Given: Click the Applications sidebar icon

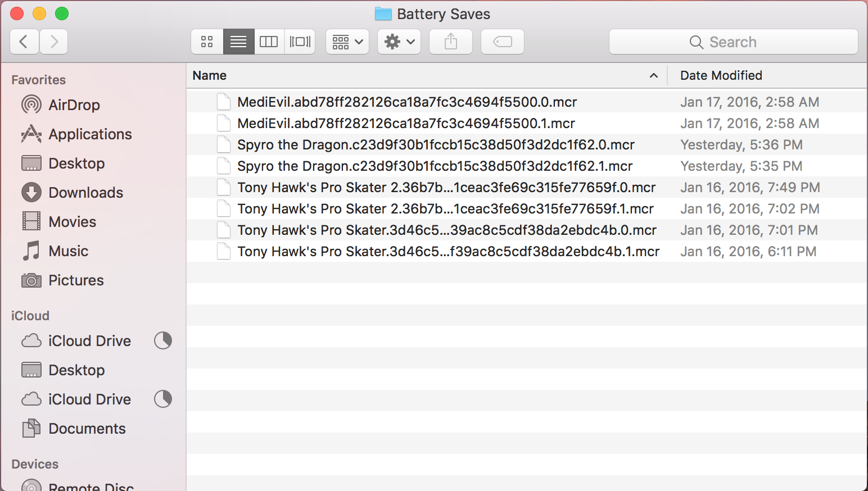Looking at the screenshot, I should [x=31, y=134].
